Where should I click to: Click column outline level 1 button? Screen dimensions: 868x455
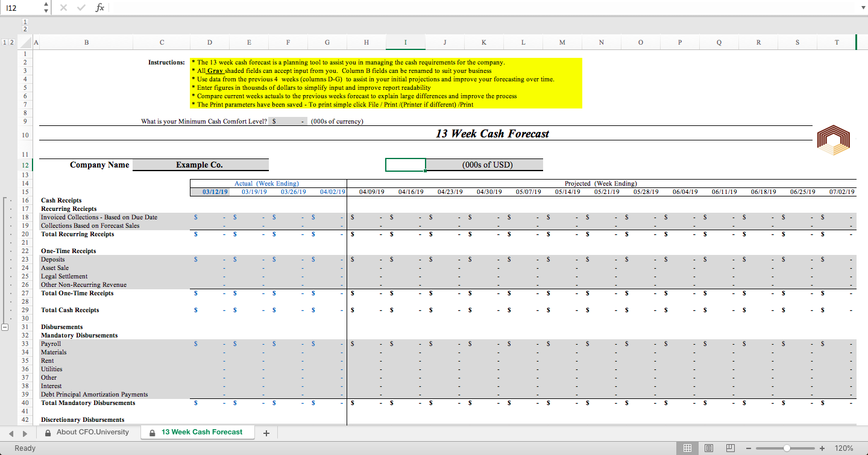25,21
